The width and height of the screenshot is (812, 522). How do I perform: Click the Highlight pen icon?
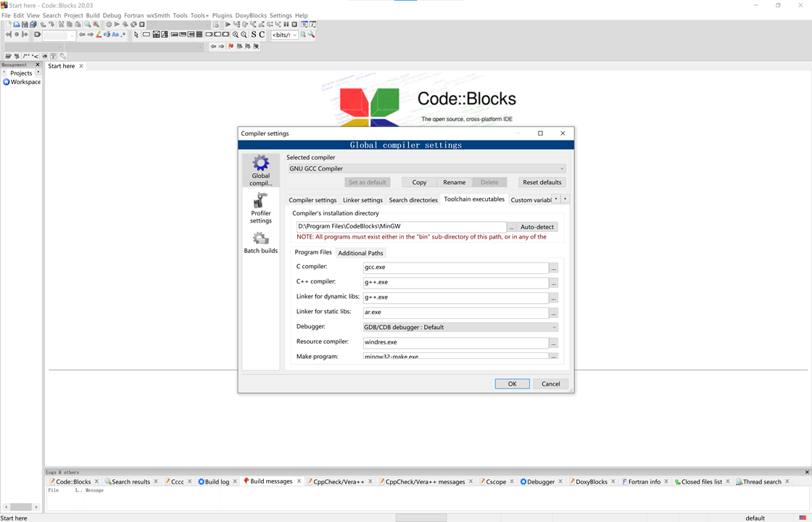coord(99,35)
